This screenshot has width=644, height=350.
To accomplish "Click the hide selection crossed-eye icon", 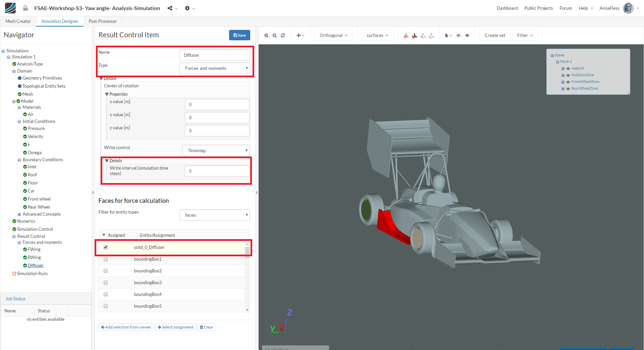I will point(459,36).
